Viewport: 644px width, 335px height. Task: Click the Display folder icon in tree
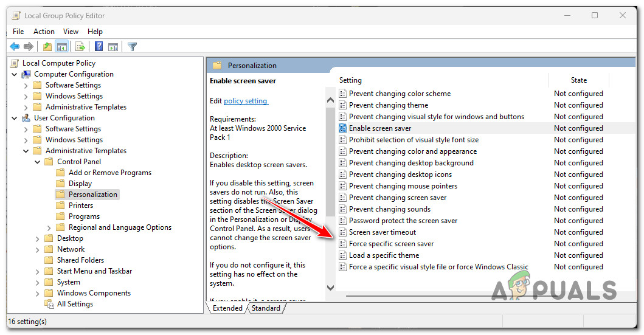pyautogui.click(x=60, y=184)
